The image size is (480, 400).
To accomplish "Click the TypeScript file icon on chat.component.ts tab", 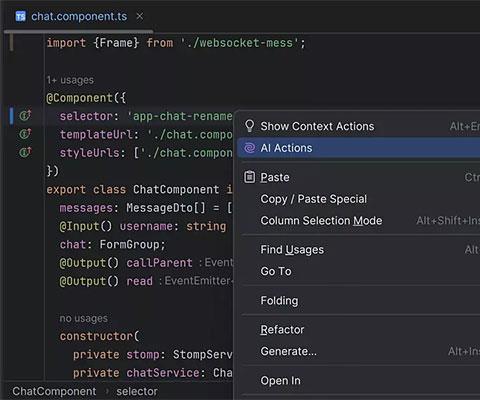I will tap(21, 16).
